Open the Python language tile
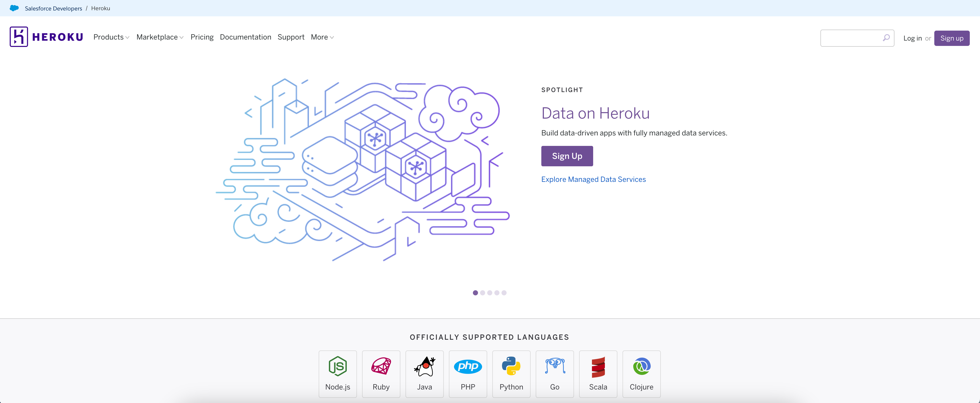Image resolution: width=980 pixels, height=403 pixels. (x=511, y=374)
